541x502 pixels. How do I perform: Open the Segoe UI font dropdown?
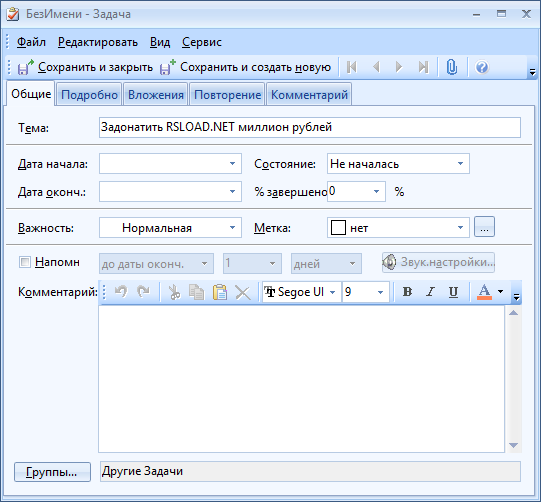pos(332,292)
